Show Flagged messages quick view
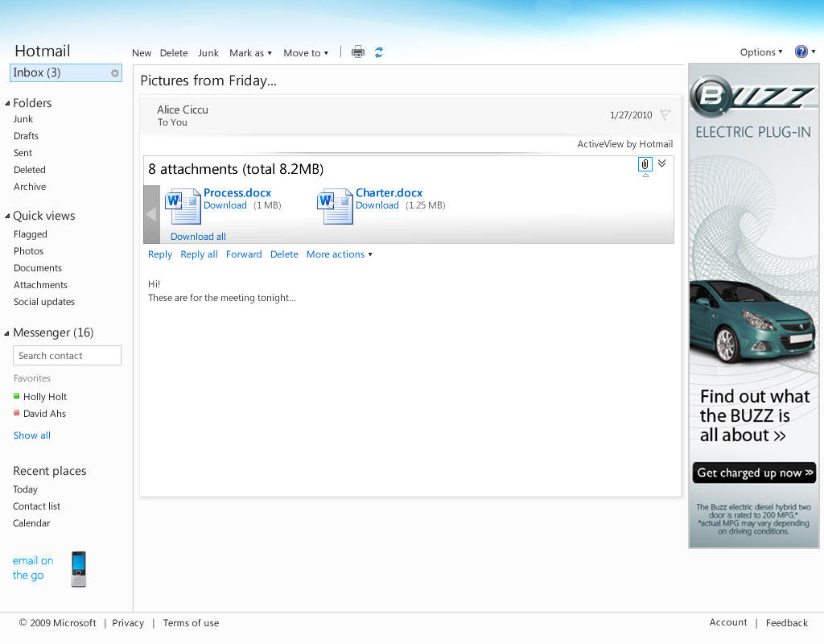The height and width of the screenshot is (644, 824). click(30, 234)
